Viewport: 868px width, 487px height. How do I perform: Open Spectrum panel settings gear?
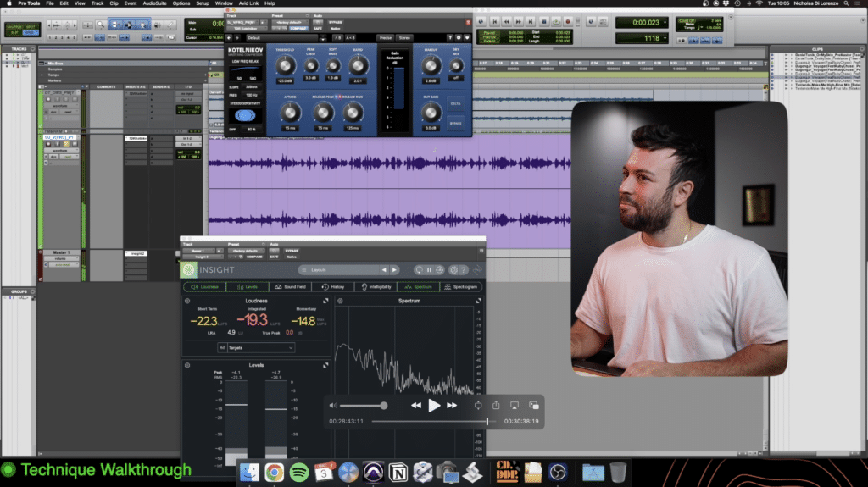tap(340, 301)
